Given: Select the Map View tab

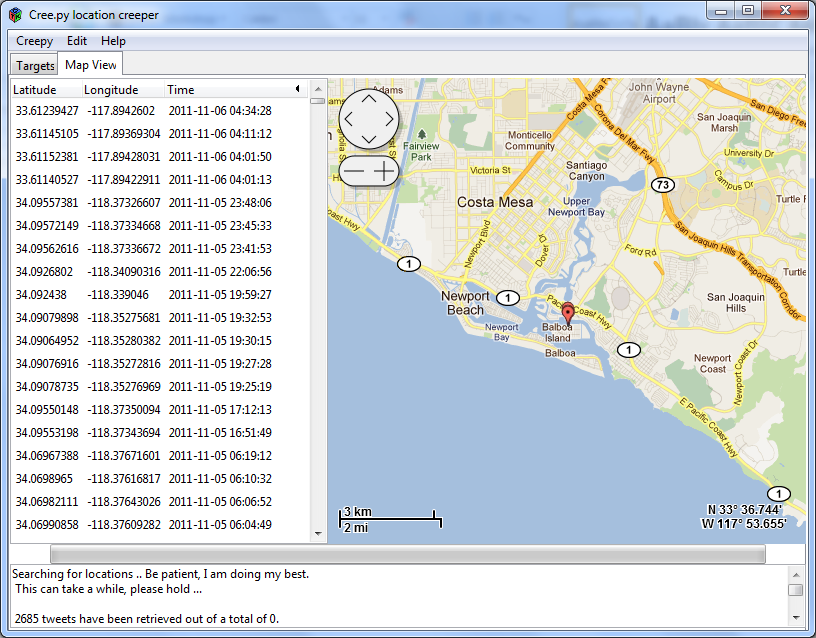Looking at the screenshot, I should pos(91,65).
